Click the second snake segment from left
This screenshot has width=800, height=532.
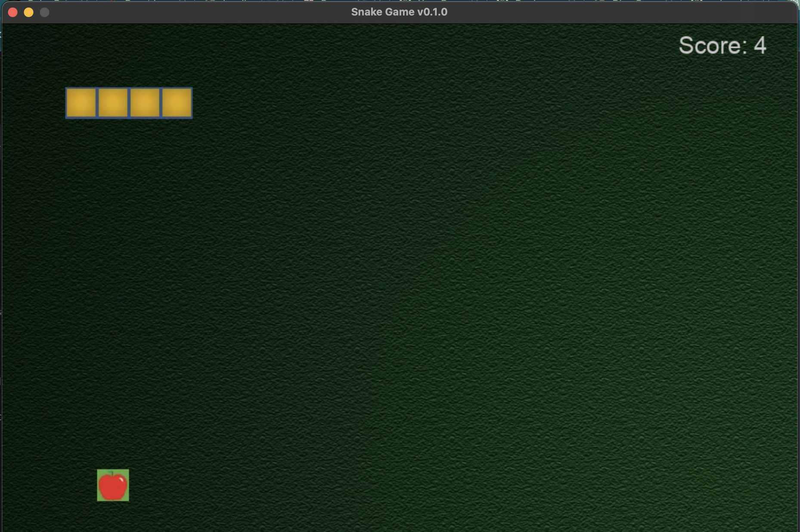[113, 103]
